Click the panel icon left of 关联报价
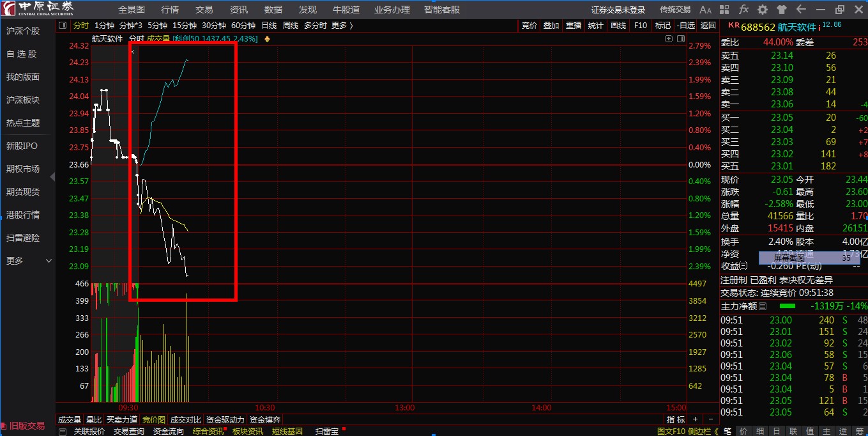Screen dimensions: 868x436 point(63,432)
